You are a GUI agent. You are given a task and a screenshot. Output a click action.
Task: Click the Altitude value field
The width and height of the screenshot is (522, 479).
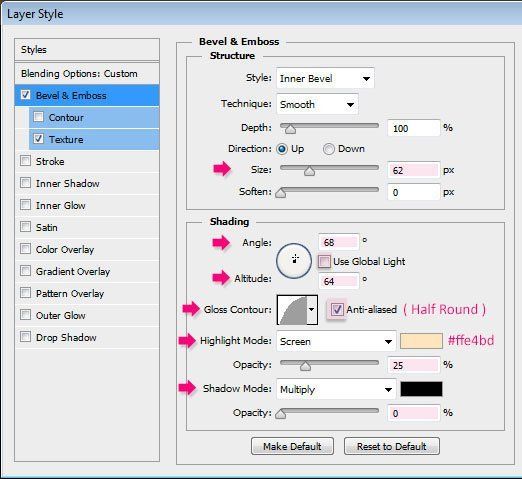pyautogui.click(x=339, y=281)
